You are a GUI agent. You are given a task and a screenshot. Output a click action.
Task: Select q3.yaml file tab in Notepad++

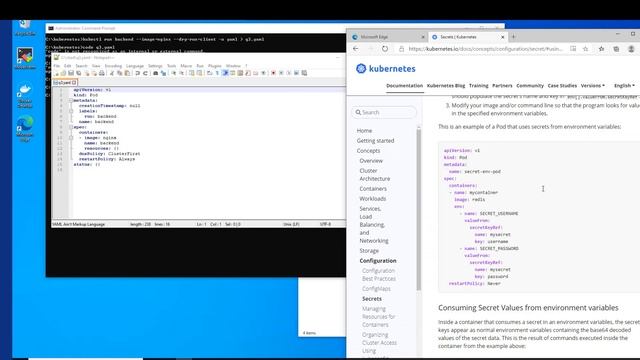[65, 82]
